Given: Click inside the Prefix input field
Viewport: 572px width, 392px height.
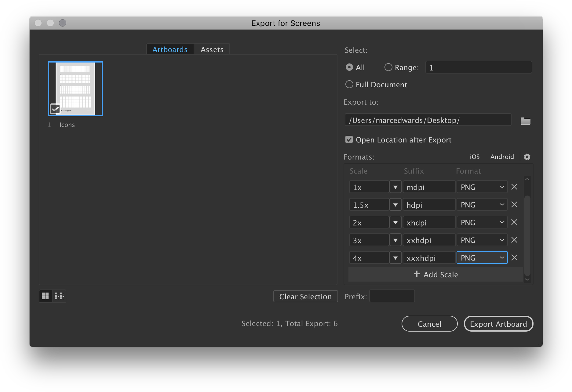Looking at the screenshot, I should [x=392, y=296].
